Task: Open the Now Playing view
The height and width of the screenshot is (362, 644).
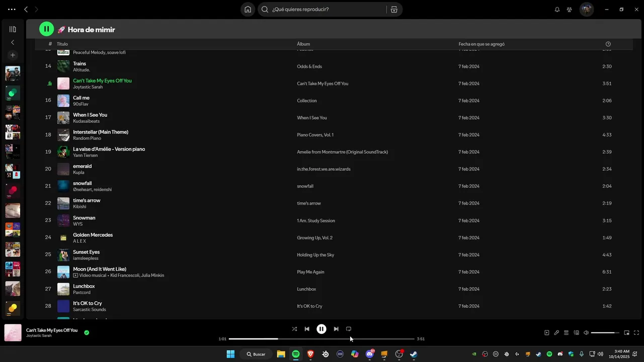Action: point(547,333)
